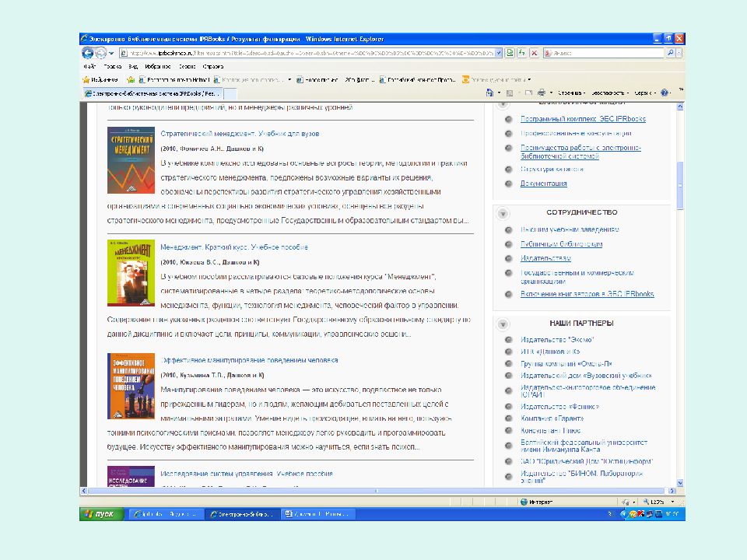Screen dimensions: 747x560
Task: Open the Издательствам sidebar link
Action: (545, 258)
